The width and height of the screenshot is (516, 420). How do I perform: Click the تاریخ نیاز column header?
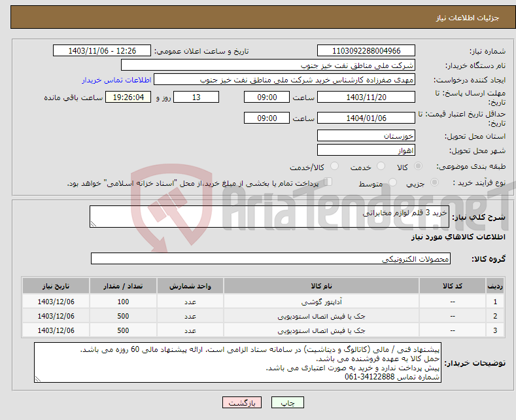pos(56,286)
